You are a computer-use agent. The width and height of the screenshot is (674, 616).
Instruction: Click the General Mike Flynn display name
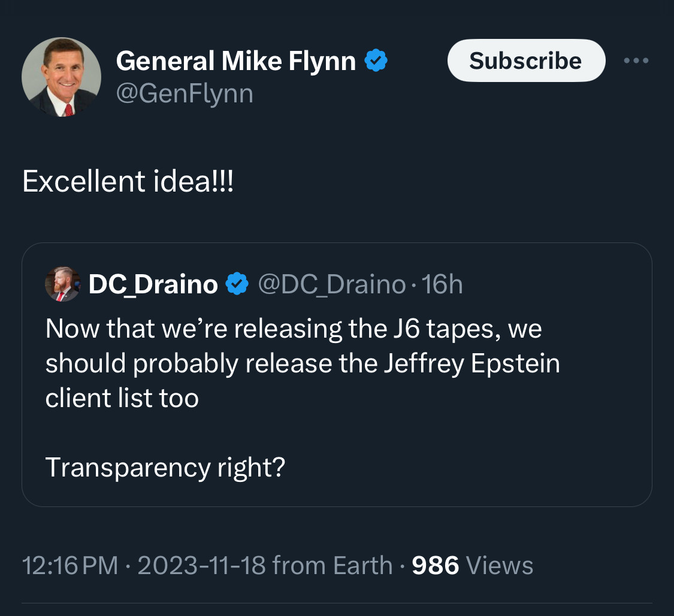235,61
